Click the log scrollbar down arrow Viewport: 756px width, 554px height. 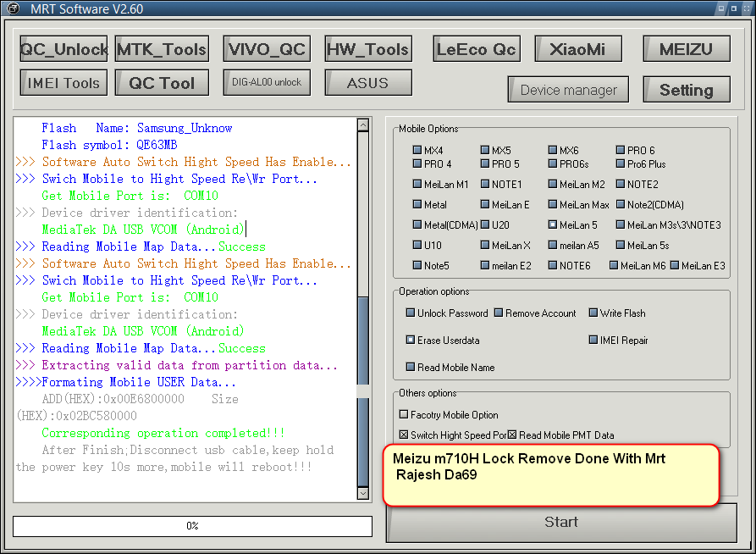363,493
